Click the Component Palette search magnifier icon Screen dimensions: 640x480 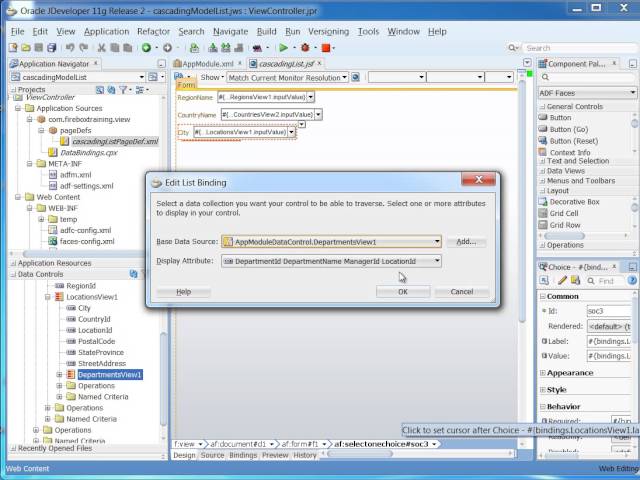[545, 77]
